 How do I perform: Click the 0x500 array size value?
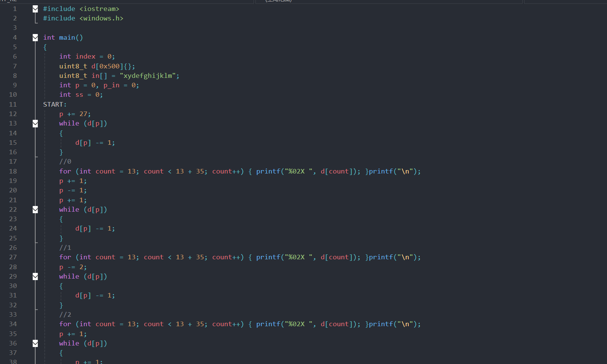coord(109,66)
